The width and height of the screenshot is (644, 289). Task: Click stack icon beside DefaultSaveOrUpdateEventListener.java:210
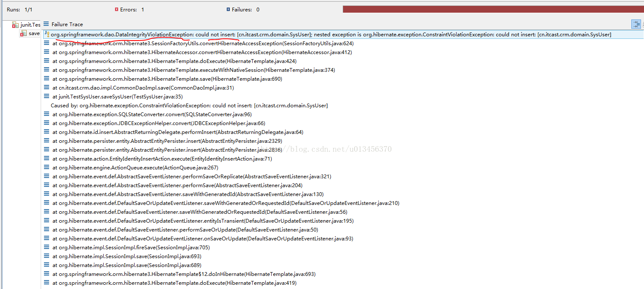point(47,203)
